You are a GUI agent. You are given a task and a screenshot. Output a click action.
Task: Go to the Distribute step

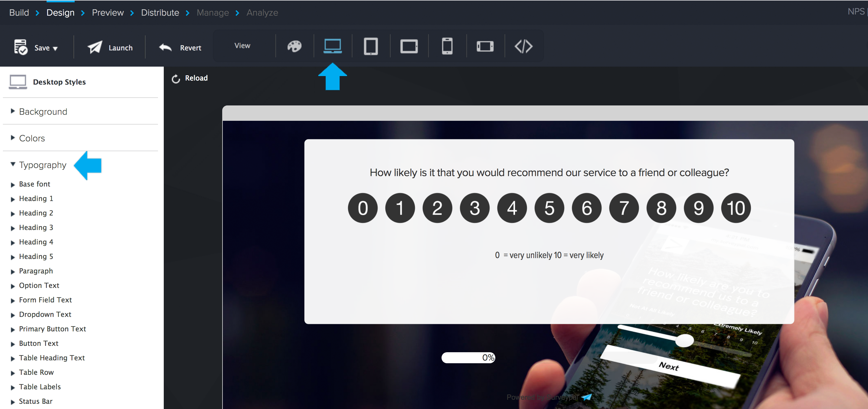(x=160, y=13)
